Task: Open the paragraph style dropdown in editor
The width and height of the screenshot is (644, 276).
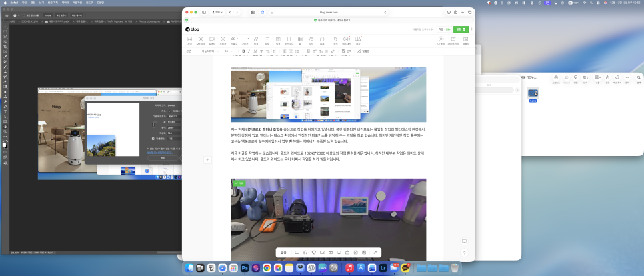Action: point(191,51)
